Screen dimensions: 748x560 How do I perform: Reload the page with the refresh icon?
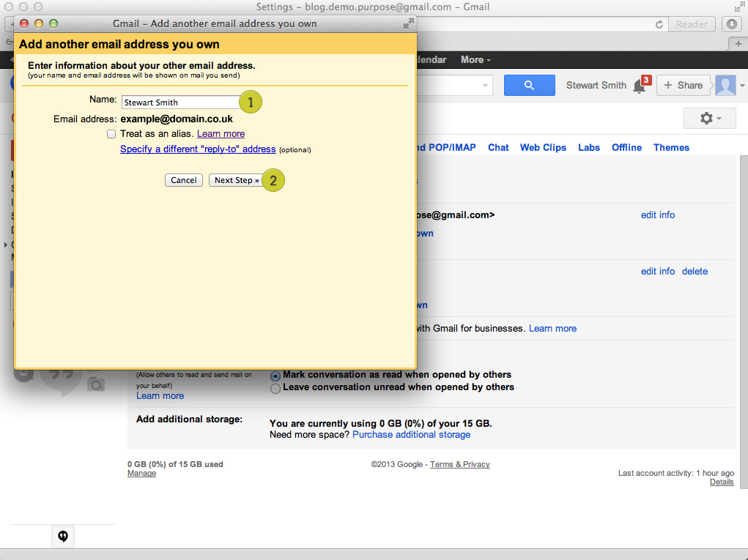pyautogui.click(x=659, y=24)
